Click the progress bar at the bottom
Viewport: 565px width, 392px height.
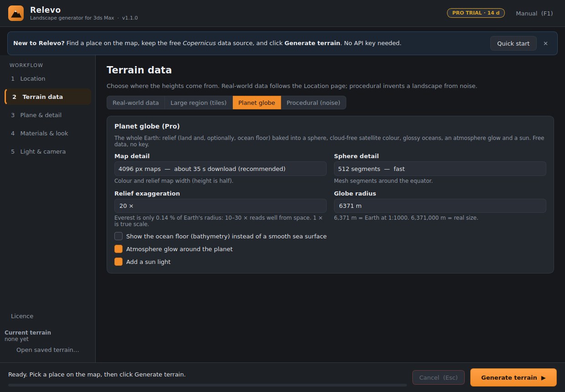coord(207,385)
